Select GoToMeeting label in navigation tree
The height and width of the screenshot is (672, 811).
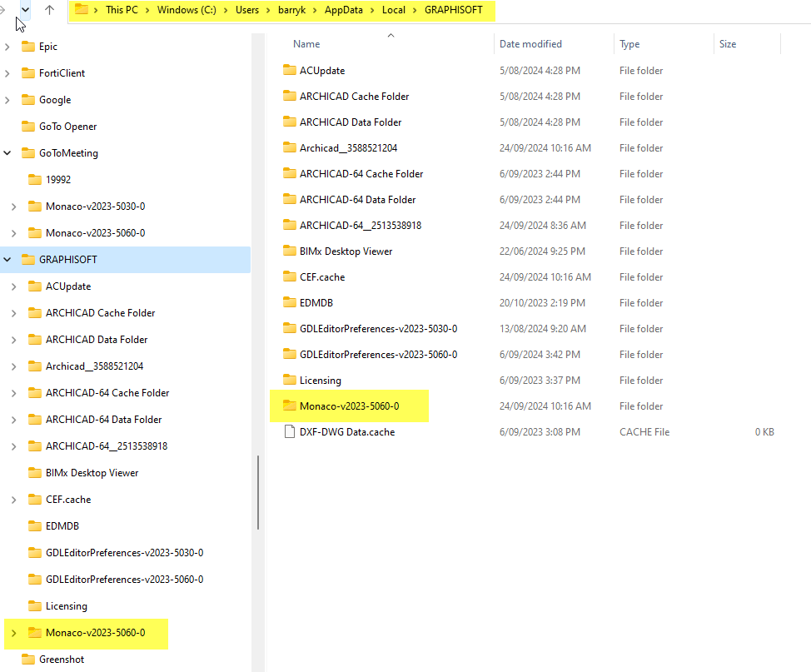(68, 153)
